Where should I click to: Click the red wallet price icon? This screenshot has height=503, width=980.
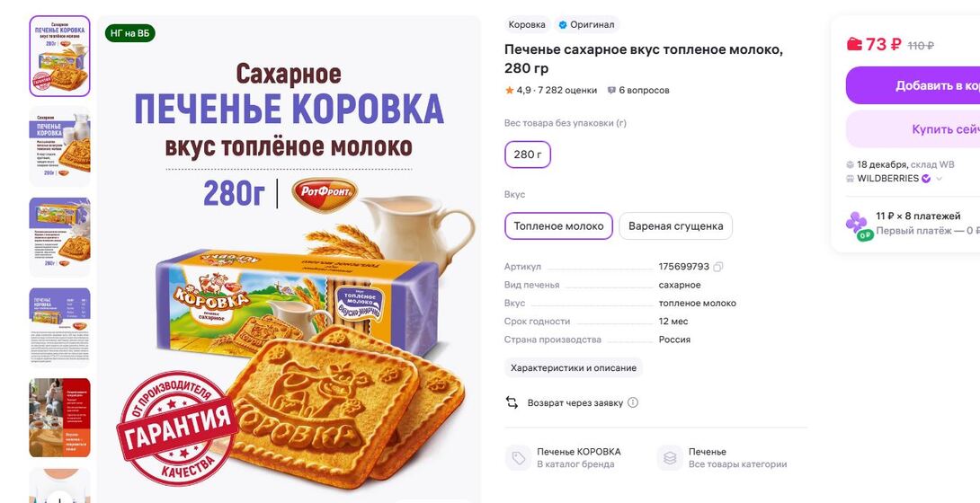pos(854,44)
